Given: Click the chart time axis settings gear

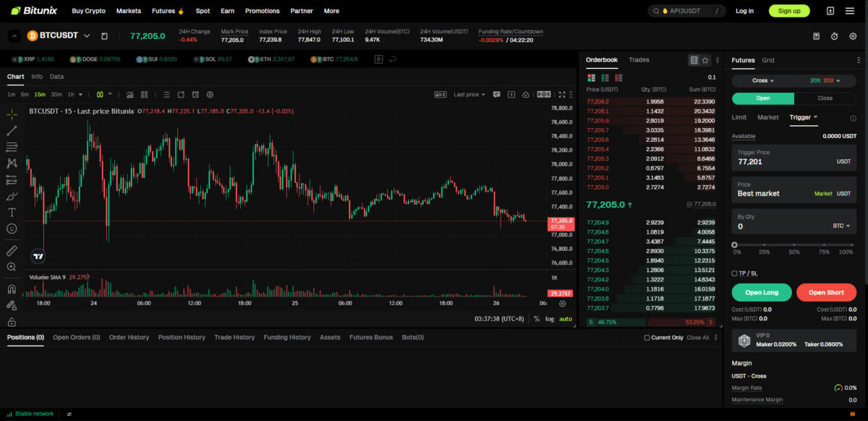Looking at the screenshot, I should coord(562,303).
